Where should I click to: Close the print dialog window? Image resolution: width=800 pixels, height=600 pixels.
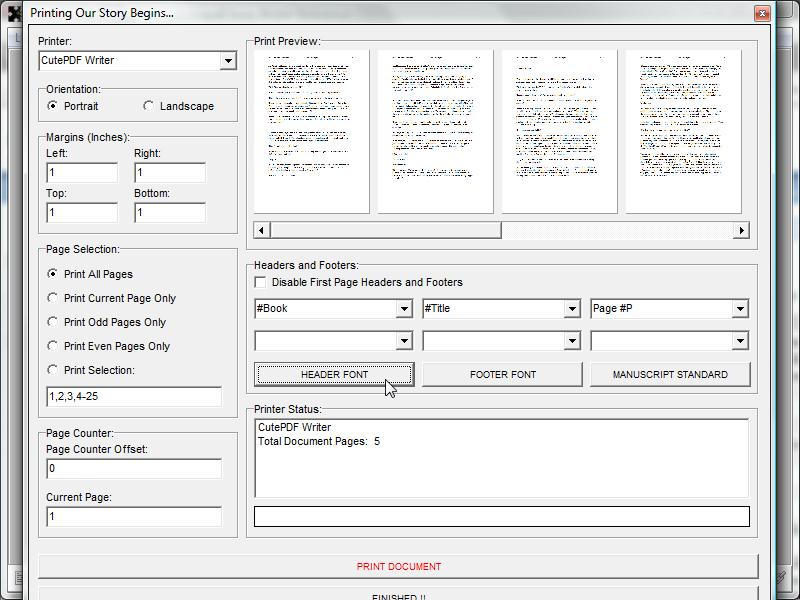tap(762, 13)
